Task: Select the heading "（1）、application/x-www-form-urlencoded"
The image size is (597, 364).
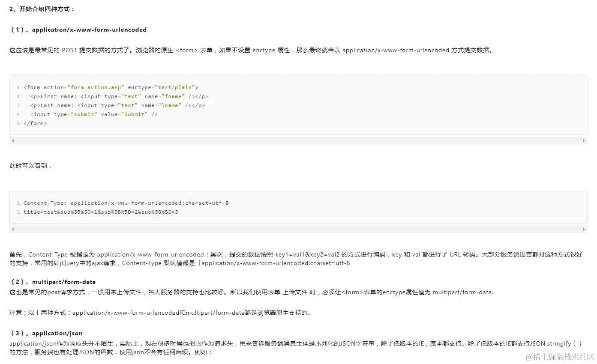Action: 78,30
